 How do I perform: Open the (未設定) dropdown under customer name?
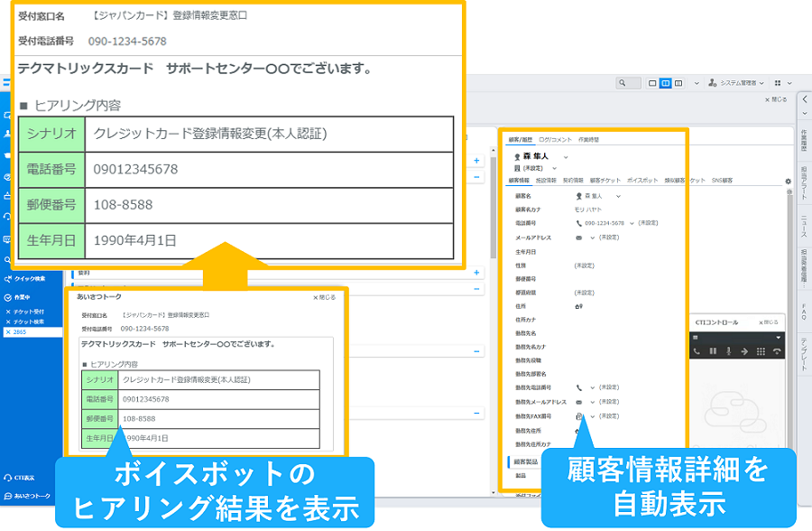point(554,169)
